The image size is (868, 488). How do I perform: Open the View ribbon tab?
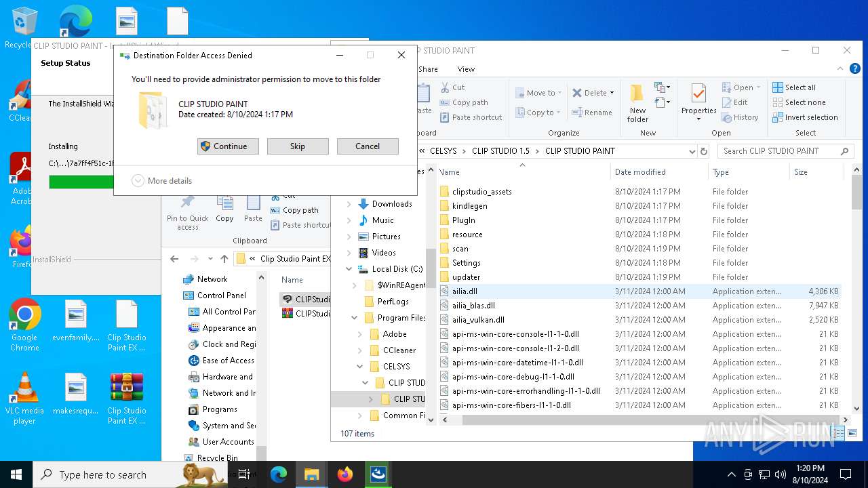pos(466,69)
